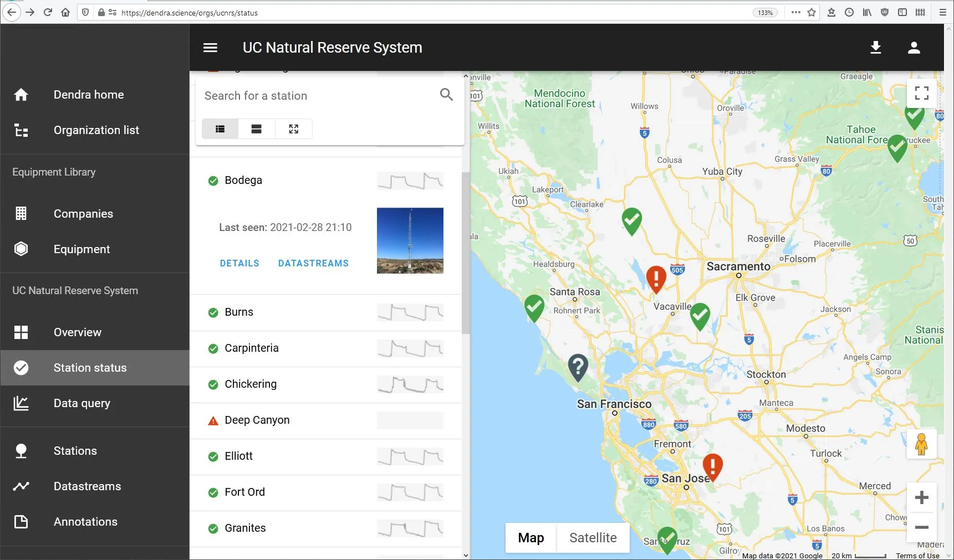Click browser back button

(11, 12)
